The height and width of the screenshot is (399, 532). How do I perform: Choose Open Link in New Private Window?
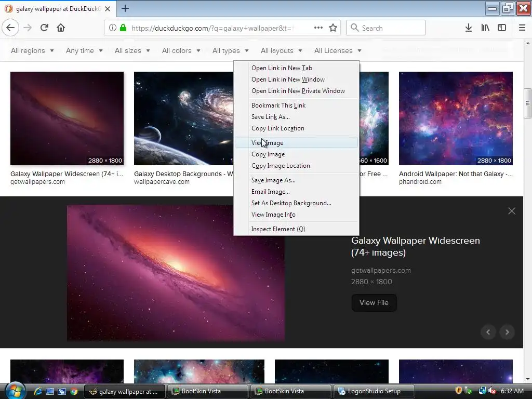[296, 91]
